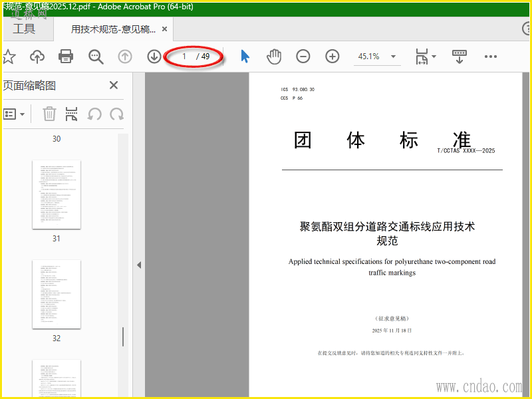This screenshot has width=532, height=399.
Task: Close the 用技术规范-意见稿 document tab
Action: point(164,29)
